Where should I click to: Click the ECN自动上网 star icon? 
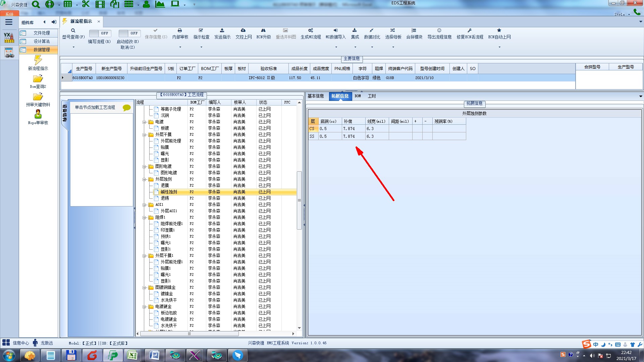coord(499,31)
